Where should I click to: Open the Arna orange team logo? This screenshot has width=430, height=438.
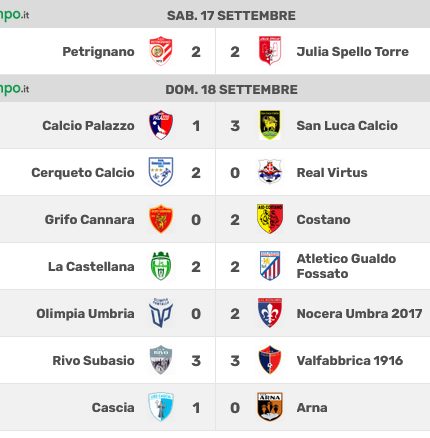(270, 407)
